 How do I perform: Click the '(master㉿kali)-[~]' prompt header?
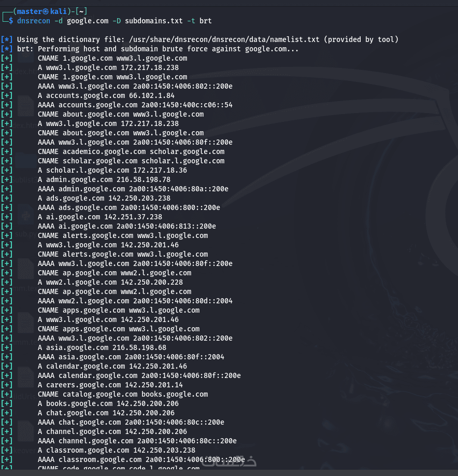50,11
